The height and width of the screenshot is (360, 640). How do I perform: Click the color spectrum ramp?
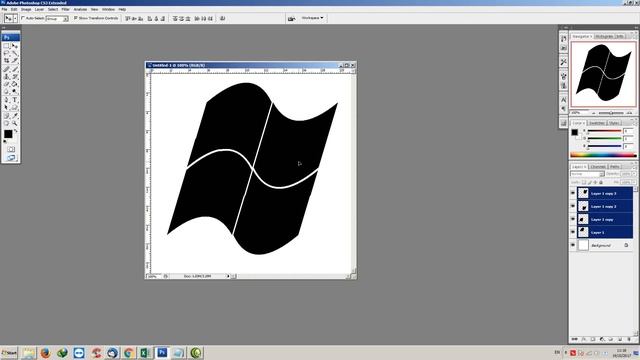click(603, 155)
